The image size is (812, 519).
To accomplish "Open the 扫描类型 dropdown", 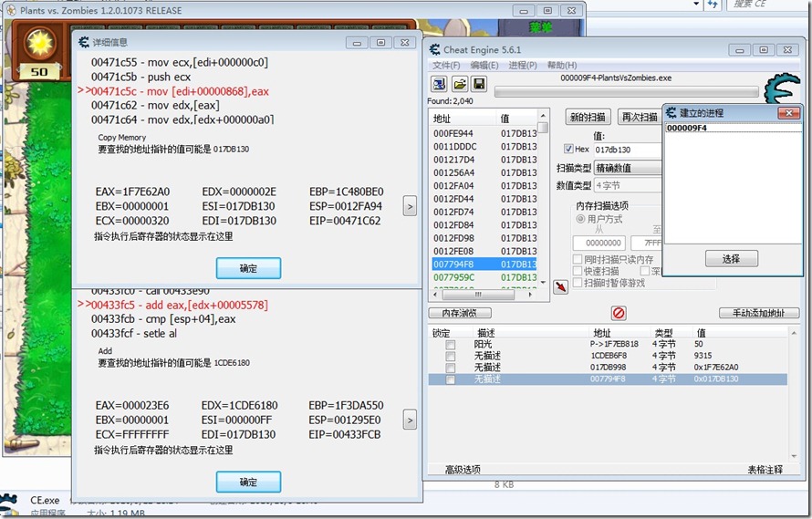I will pyautogui.click(x=628, y=168).
